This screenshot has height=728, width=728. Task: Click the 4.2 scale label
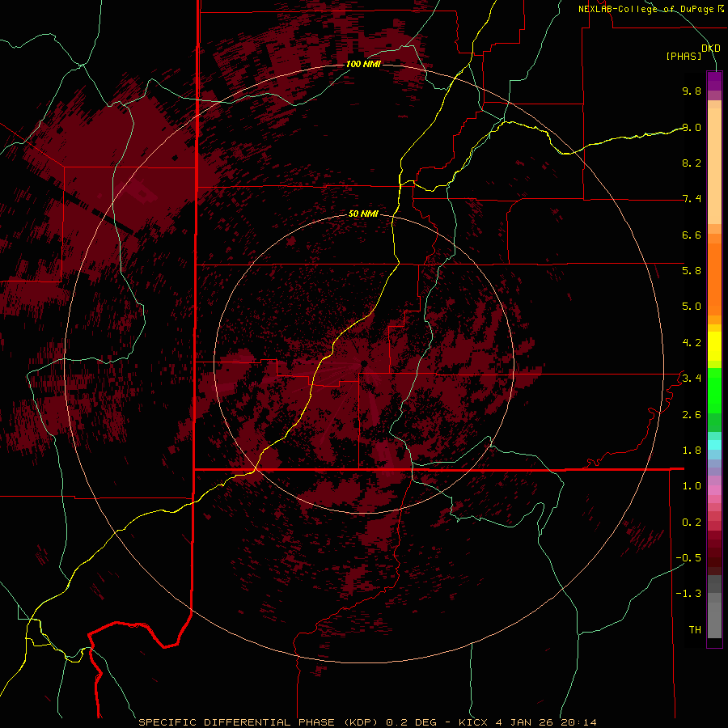(692, 343)
